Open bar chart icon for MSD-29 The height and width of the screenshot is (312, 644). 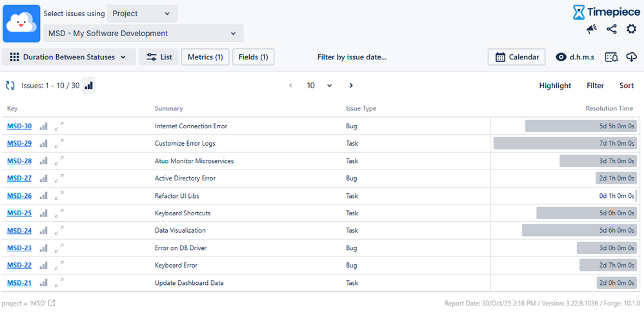pos(43,144)
